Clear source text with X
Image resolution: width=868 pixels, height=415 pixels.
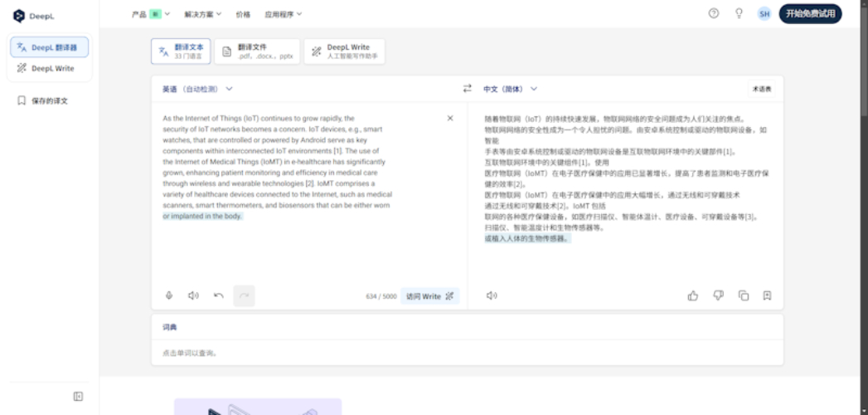450,118
